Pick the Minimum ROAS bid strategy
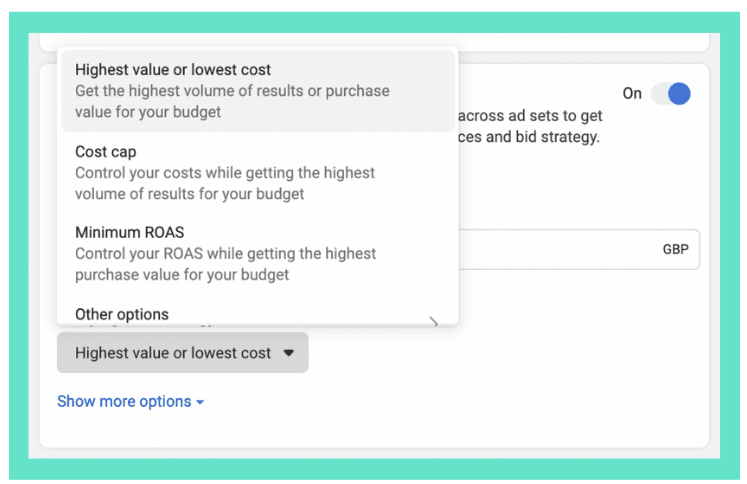 click(x=257, y=253)
